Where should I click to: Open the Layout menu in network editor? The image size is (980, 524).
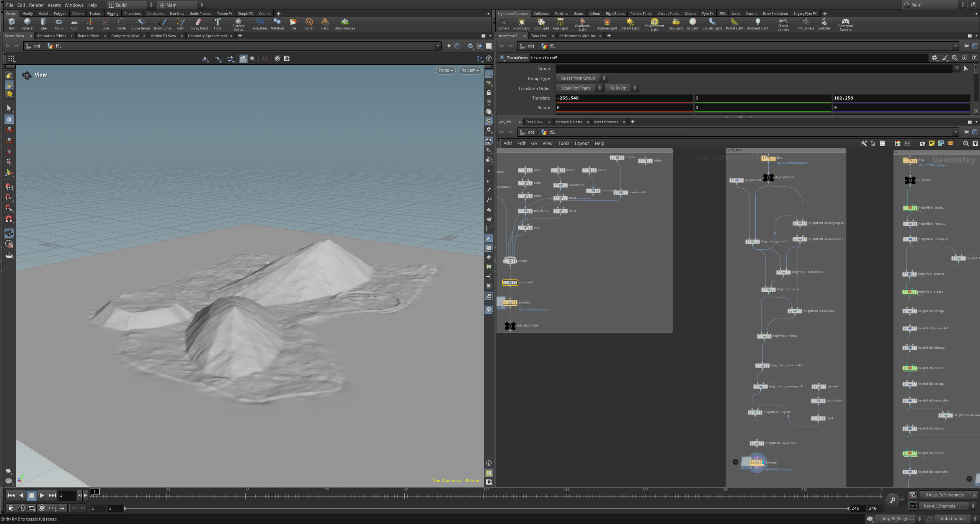581,144
